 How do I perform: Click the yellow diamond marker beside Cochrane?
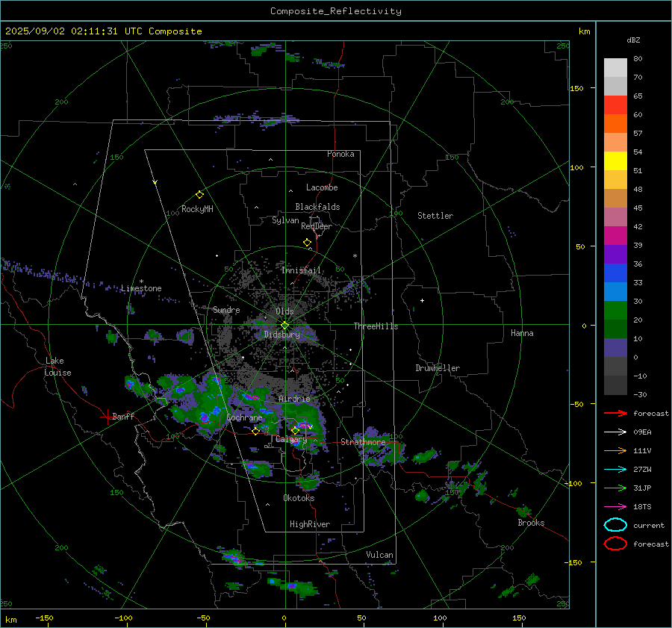(x=255, y=432)
